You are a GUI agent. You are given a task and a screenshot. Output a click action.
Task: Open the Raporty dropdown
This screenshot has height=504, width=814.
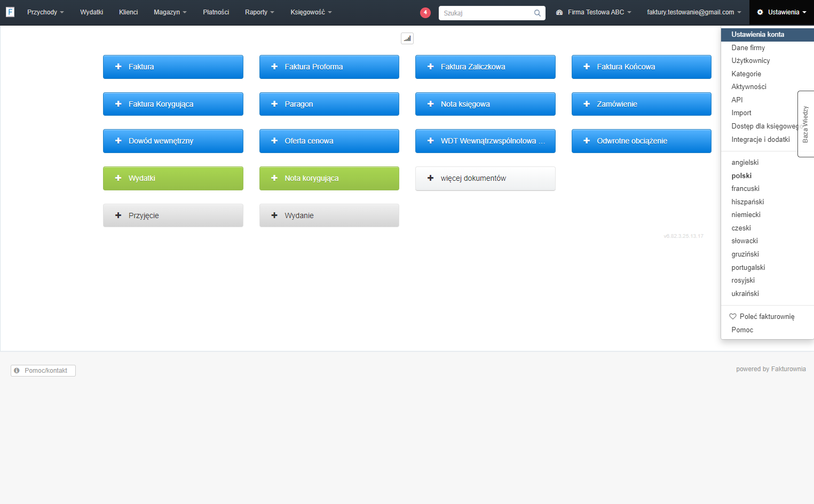point(259,12)
